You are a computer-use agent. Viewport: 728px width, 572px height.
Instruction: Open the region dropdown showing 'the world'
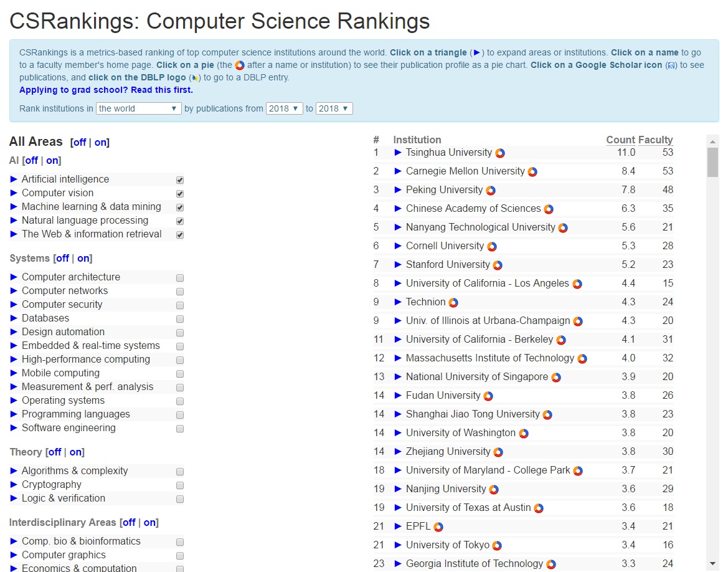coord(138,108)
